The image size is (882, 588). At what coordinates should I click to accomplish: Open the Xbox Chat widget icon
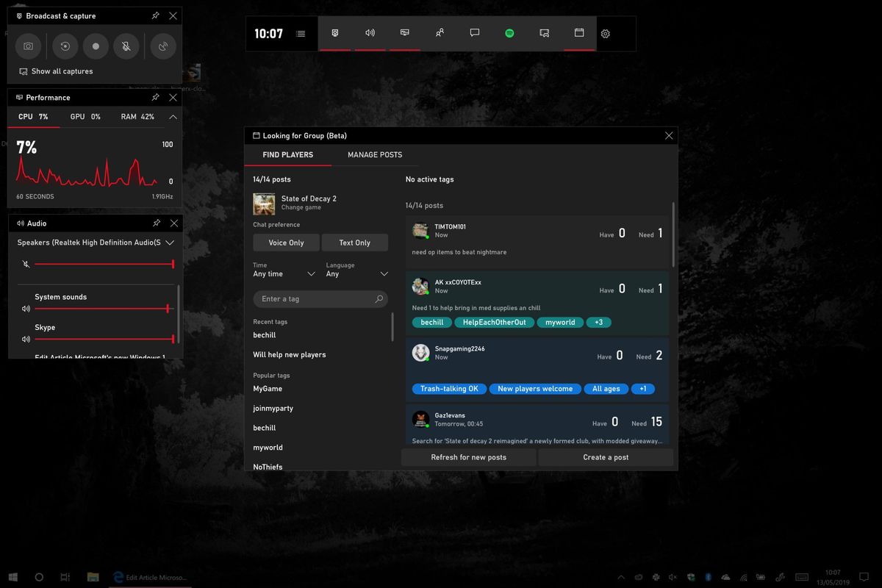point(474,33)
